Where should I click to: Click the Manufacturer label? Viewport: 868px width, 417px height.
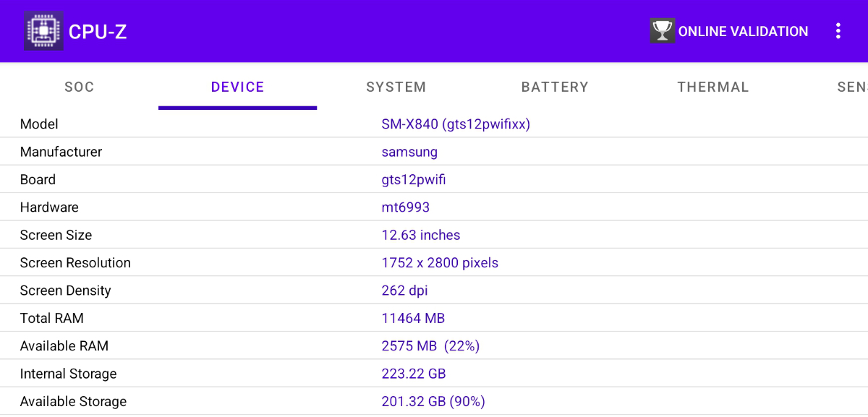pyautogui.click(x=61, y=152)
